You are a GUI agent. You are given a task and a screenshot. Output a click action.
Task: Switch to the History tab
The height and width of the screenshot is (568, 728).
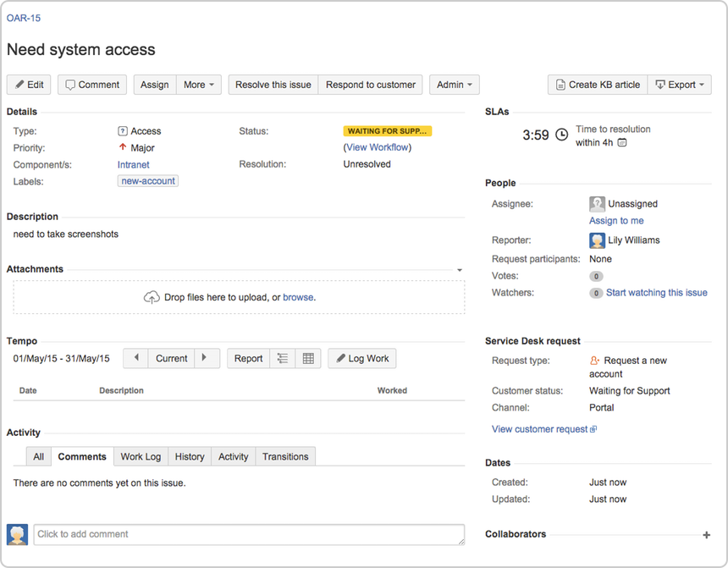(x=190, y=456)
